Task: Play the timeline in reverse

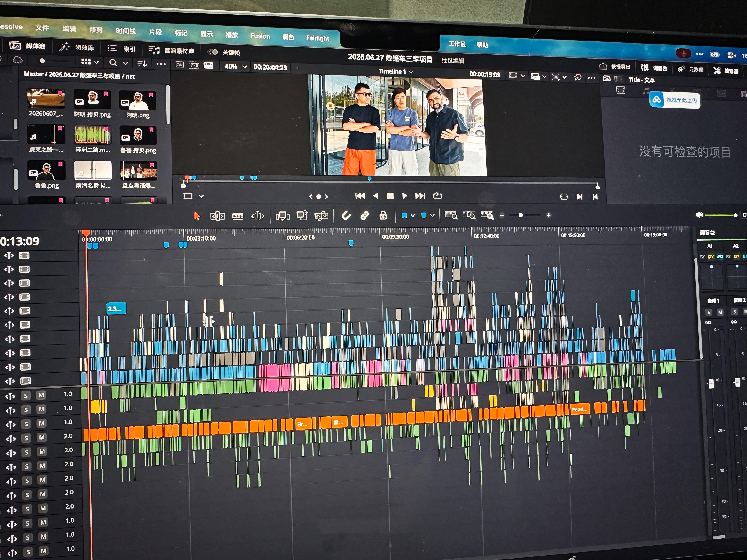Action: tap(376, 196)
